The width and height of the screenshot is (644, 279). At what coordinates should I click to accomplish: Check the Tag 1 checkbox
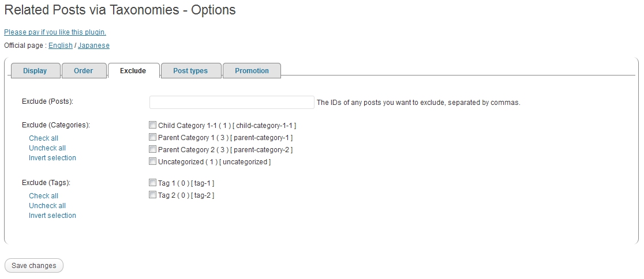coord(153,183)
